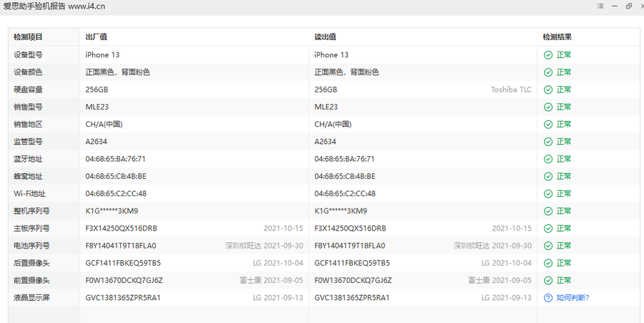Click the 正常 result in 设备型号 row

564,54
